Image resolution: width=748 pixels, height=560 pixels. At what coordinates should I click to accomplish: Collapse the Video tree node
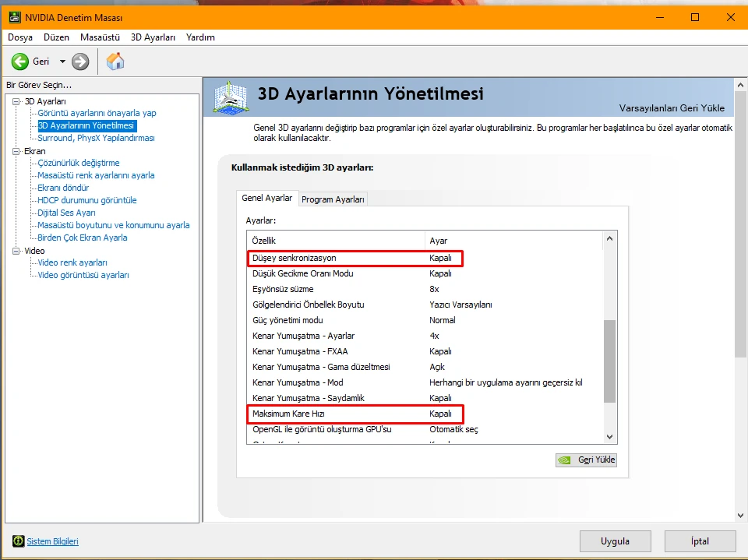click(16, 251)
